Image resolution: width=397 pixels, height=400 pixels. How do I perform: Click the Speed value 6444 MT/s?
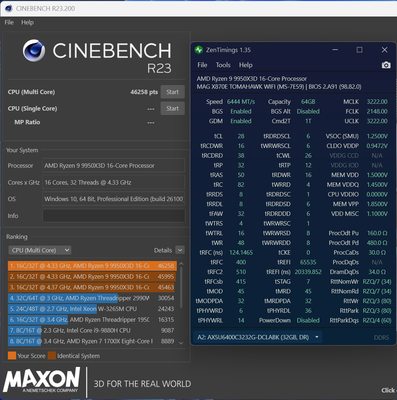click(x=241, y=102)
